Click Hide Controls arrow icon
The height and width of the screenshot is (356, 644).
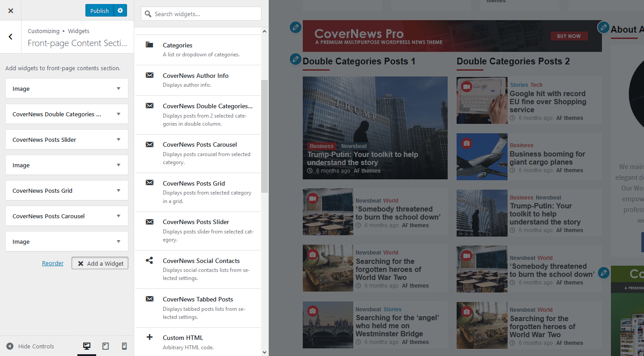click(10, 346)
